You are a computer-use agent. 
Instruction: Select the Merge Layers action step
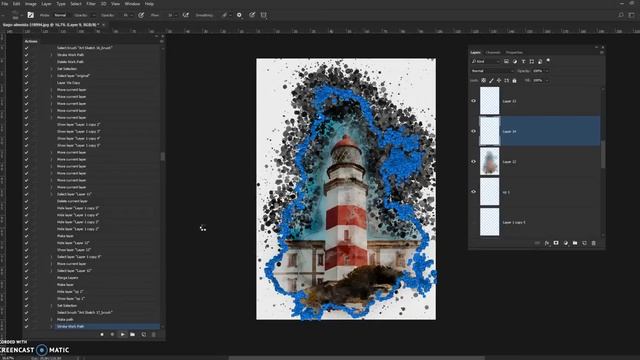click(67, 278)
